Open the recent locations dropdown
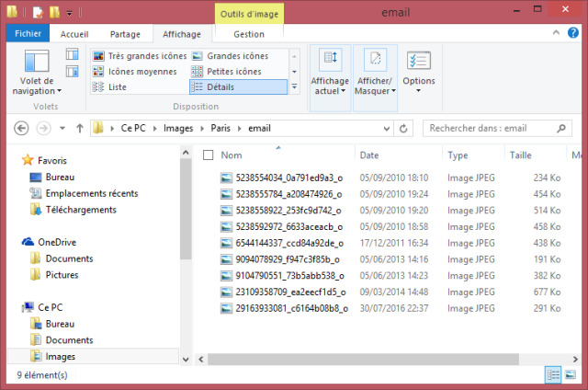This screenshot has width=588, height=390. tap(62, 129)
